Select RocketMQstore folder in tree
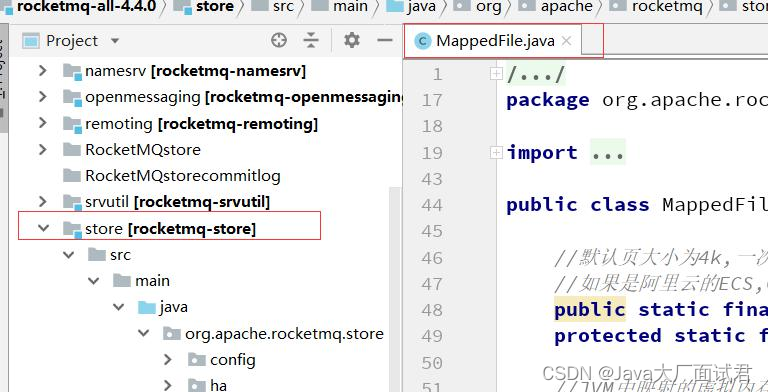The image size is (768, 392). pos(143,149)
